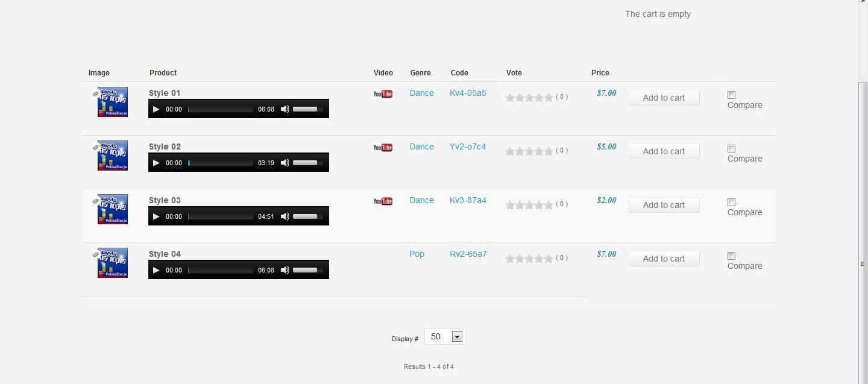The width and height of the screenshot is (868, 384).
Task: Mute the Style 04 audio player
Action: pyautogui.click(x=285, y=270)
